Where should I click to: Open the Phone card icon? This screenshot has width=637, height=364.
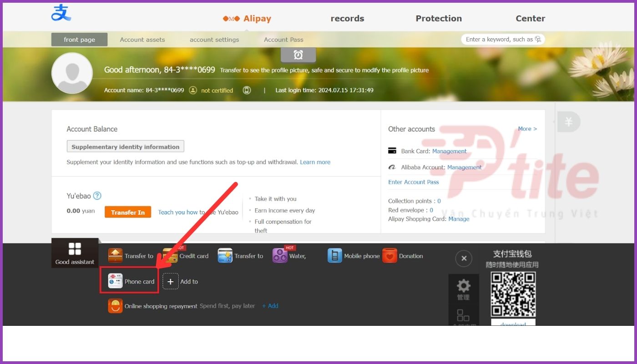point(116,281)
